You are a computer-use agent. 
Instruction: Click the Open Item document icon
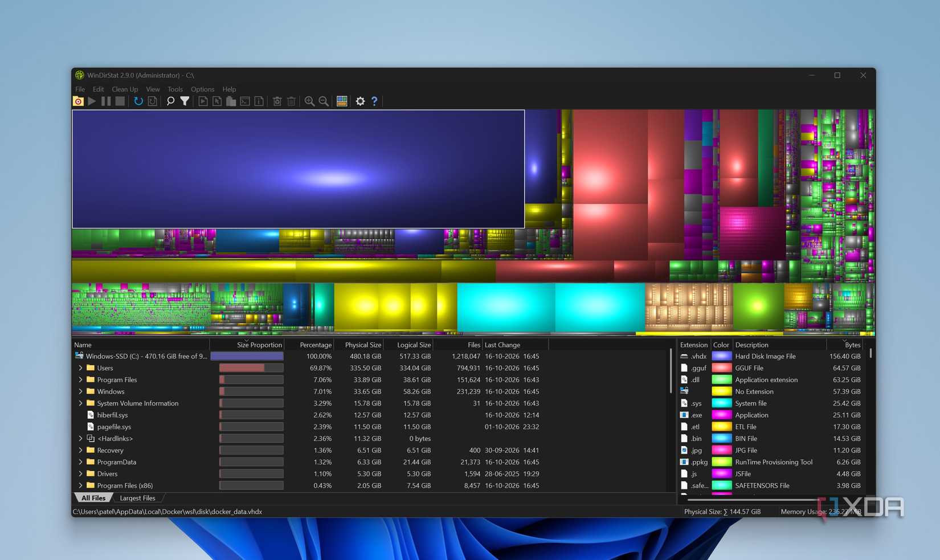coord(203,101)
